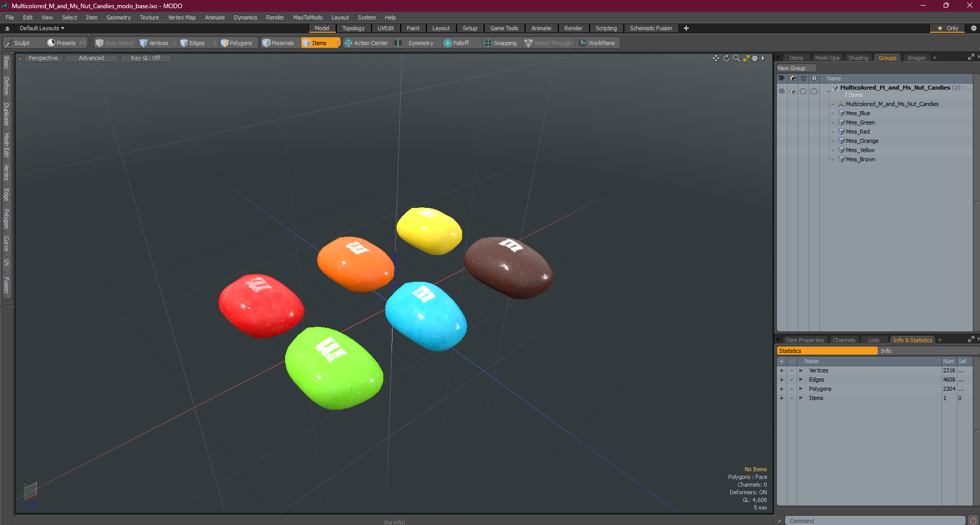Click the command record button at bottom right
Screen dimensions: 980x525
tap(973, 521)
